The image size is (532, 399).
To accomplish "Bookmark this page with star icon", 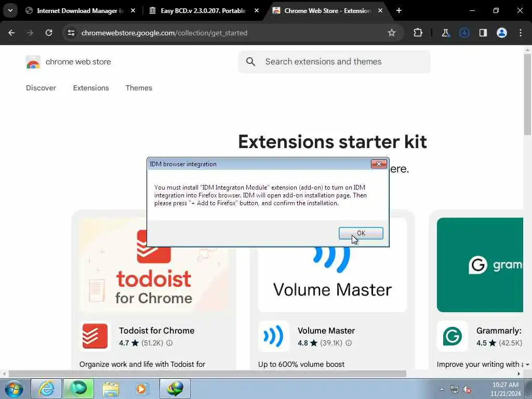I will pyautogui.click(x=392, y=33).
